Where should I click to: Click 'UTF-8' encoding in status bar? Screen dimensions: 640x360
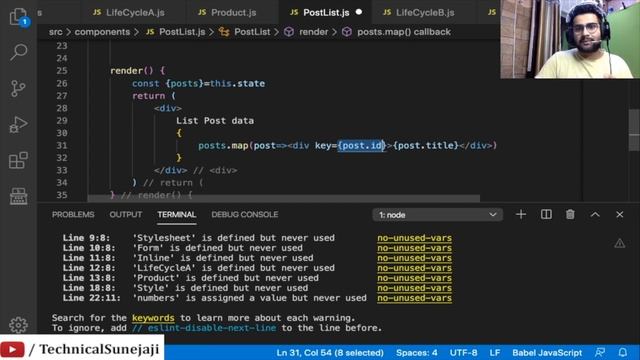click(463, 353)
